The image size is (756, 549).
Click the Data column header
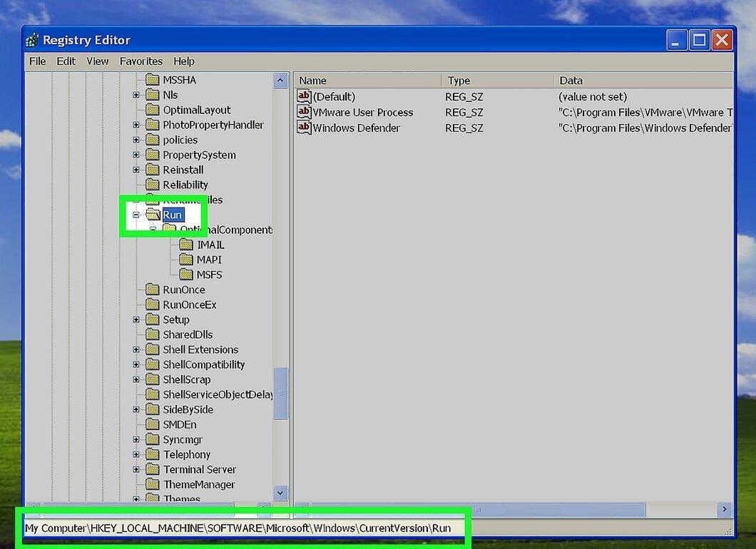tap(643, 81)
